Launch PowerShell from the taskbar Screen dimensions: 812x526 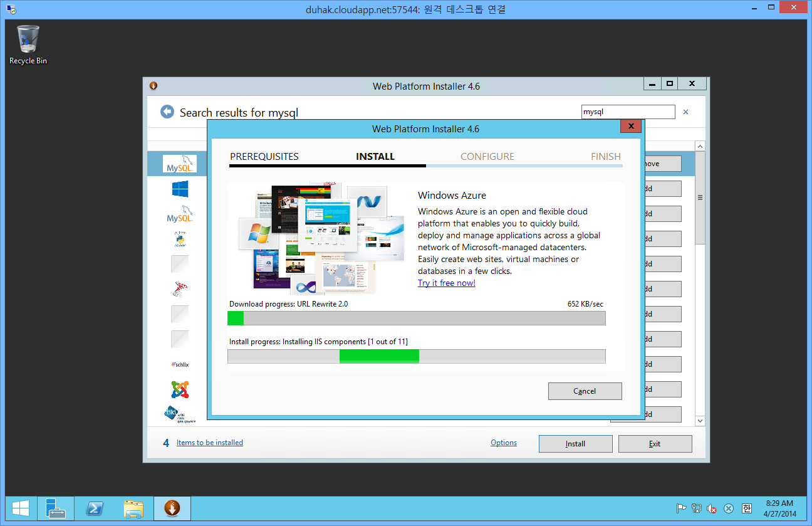pos(95,508)
